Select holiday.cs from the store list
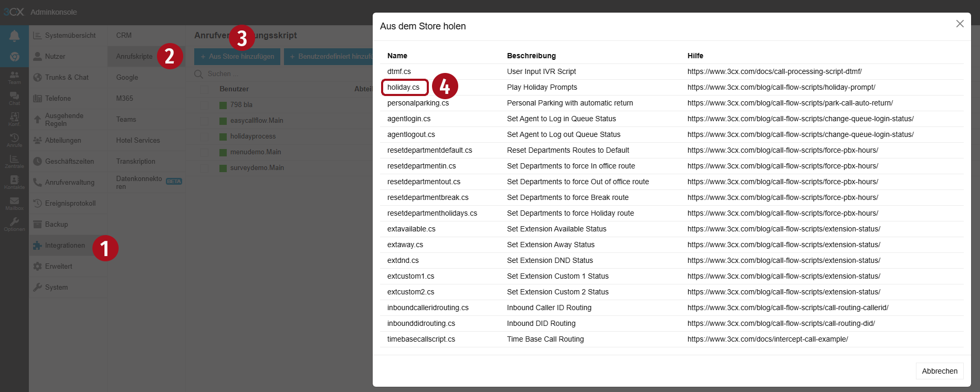This screenshot has height=392, width=980. pos(404,87)
